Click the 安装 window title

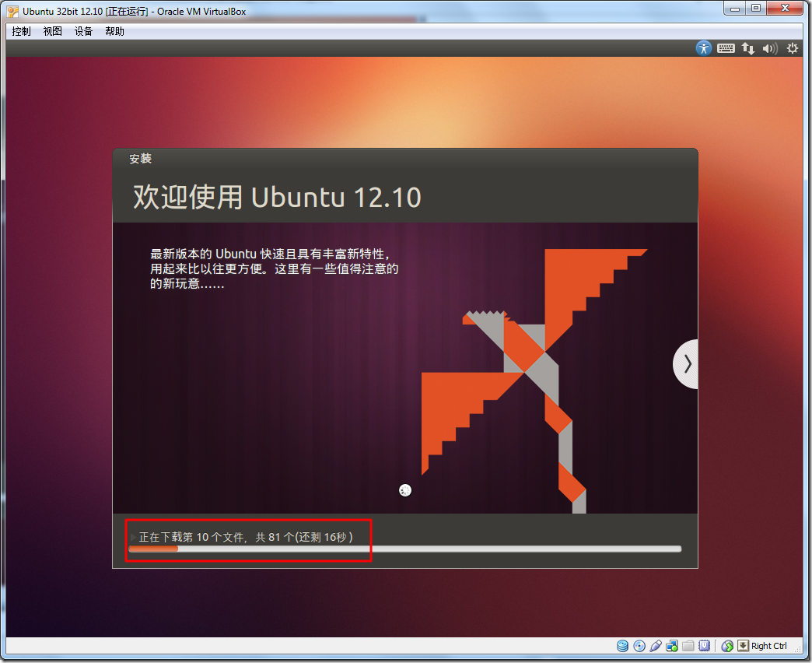[140, 159]
